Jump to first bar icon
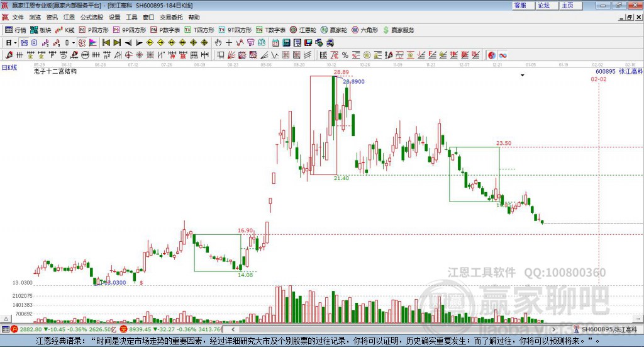 [x=106, y=43]
